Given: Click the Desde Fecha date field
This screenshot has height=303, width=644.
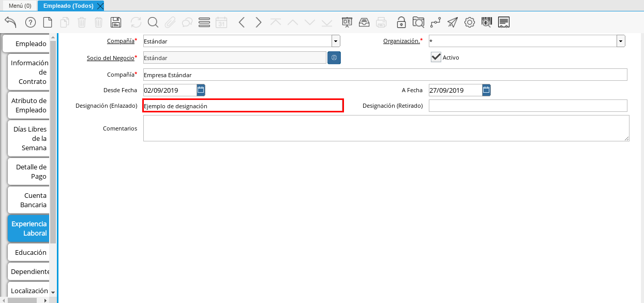Looking at the screenshot, I should coord(170,90).
